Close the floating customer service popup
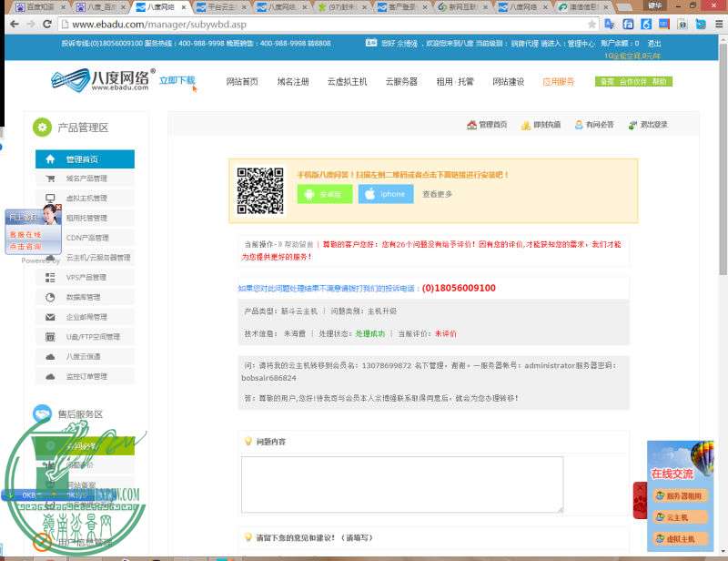The image size is (728, 561). pyautogui.click(x=58, y=207)
